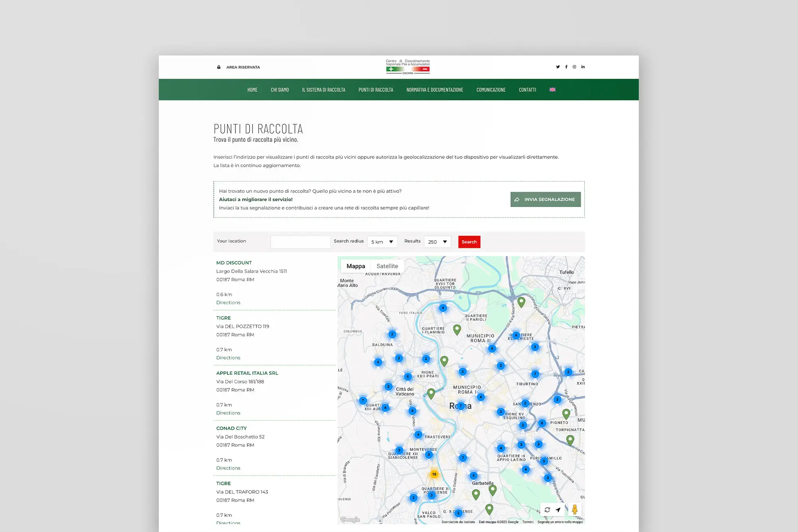
Task: Open Directions link under MD Discount
Action: pos(228,303)
